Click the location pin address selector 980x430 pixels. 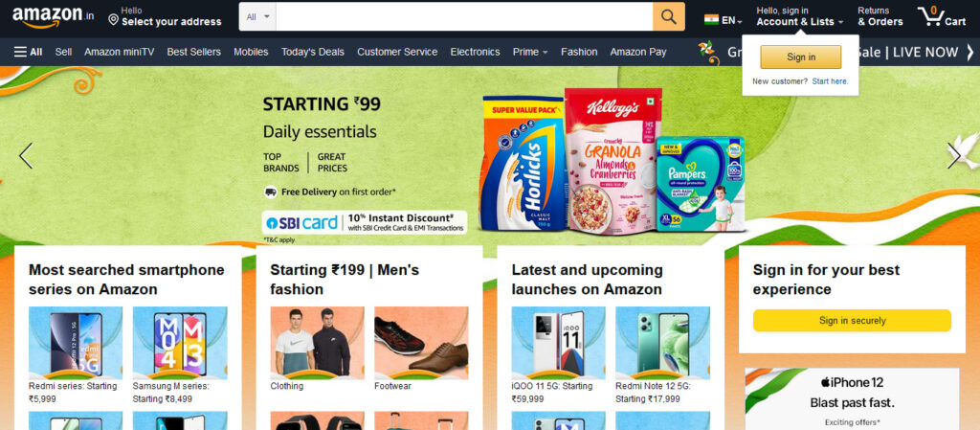point(165,17)
